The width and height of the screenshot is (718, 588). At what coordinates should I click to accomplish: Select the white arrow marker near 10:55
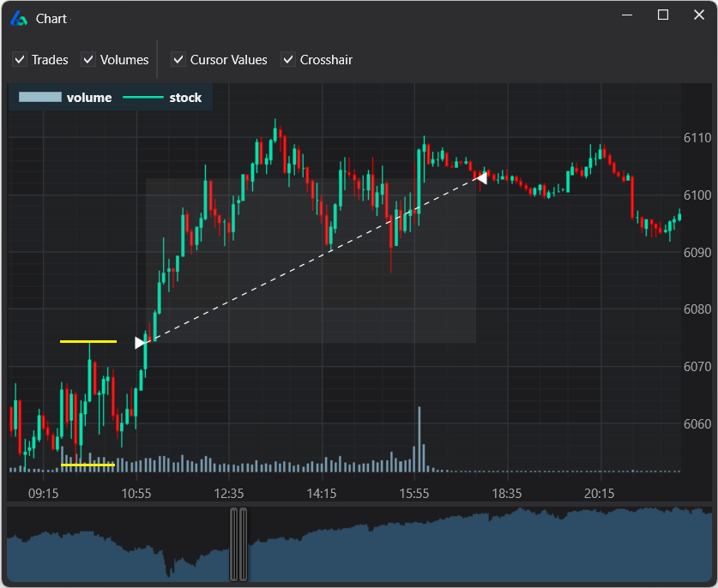coord(140,342)
